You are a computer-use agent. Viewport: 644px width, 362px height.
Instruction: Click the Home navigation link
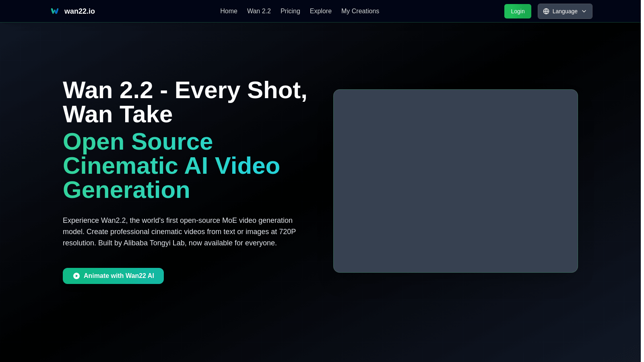(x=229, y=11)
